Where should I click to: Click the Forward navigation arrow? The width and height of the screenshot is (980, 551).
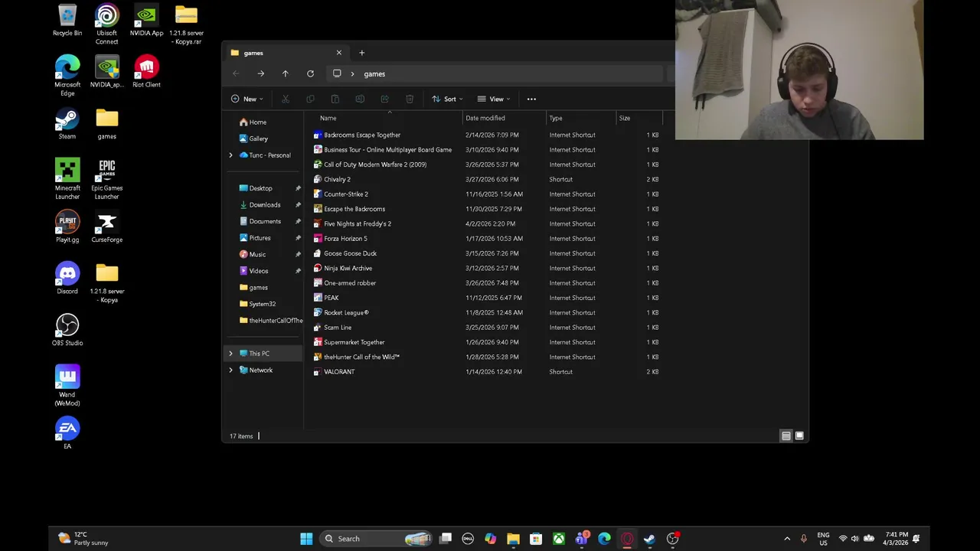(260, 73)
